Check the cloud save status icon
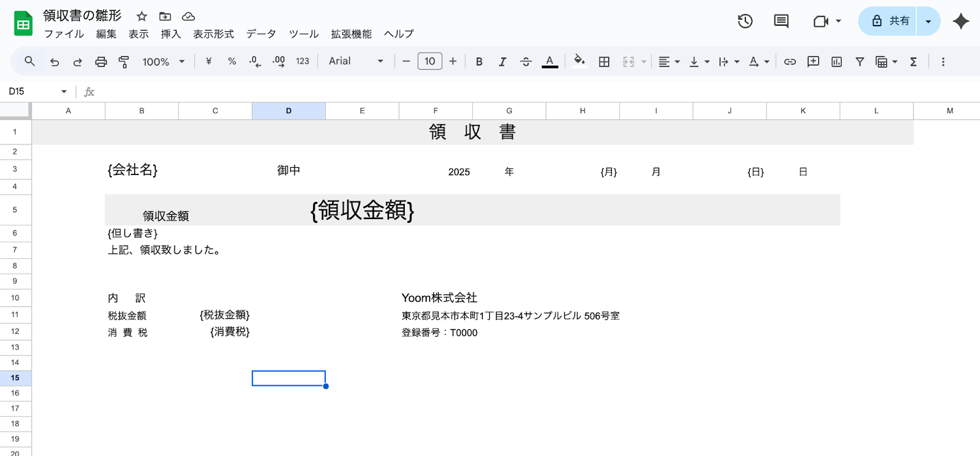The height and width of the screenshot is (456, 980). coord(189,17)
